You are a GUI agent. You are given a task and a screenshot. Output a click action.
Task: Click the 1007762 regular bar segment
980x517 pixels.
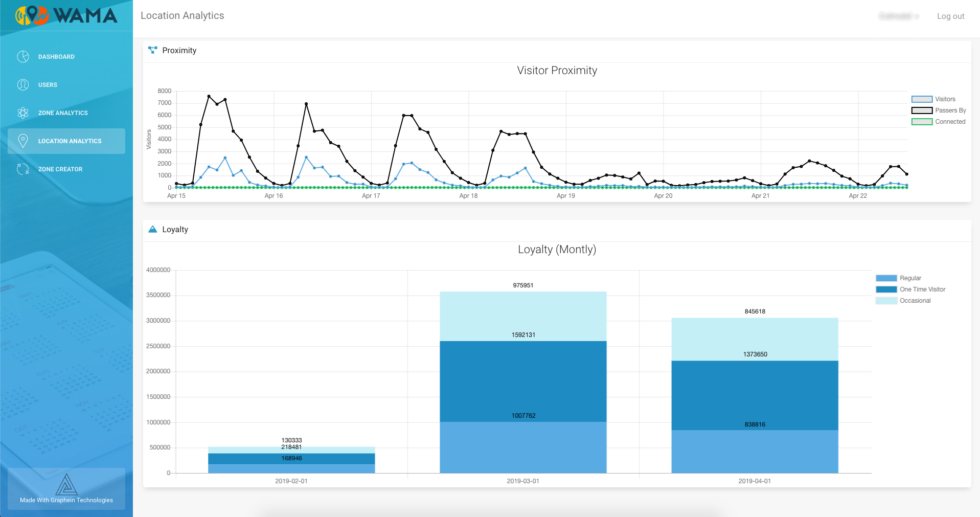tap(523, 447)
